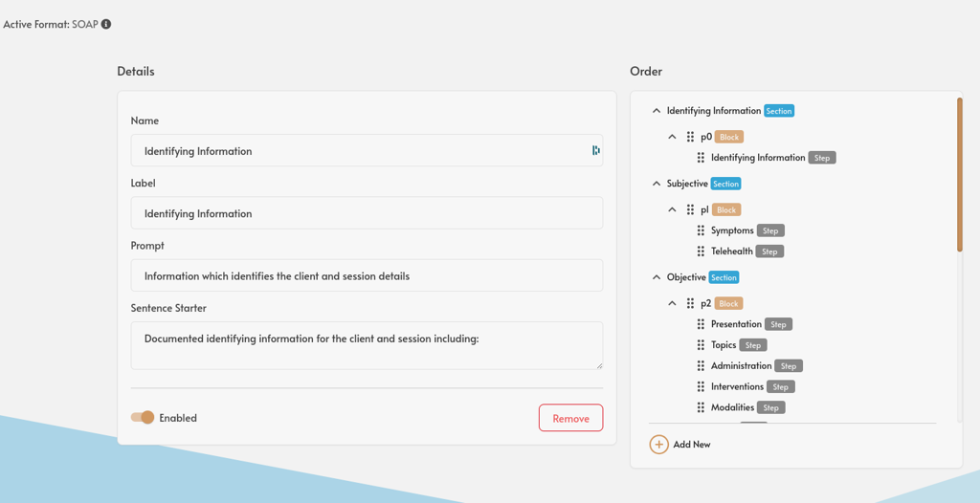Collapse the Subjective section
Viewport: 980px width, 503px height.
click(x=657, y=184)
